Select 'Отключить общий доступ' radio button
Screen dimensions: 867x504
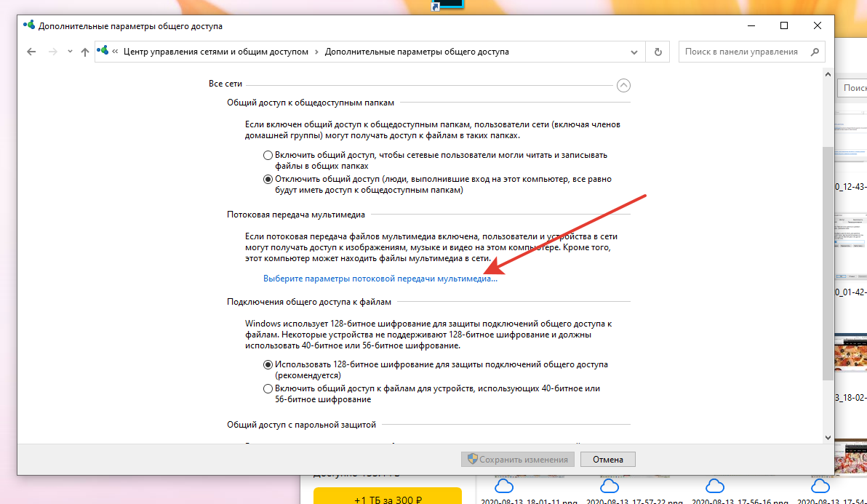coord(268,179)
